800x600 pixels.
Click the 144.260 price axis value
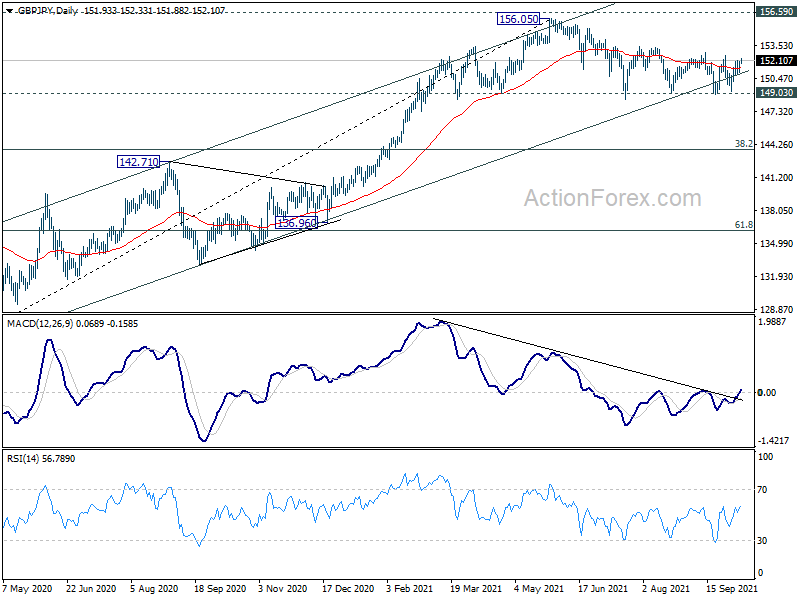(776, 144)
